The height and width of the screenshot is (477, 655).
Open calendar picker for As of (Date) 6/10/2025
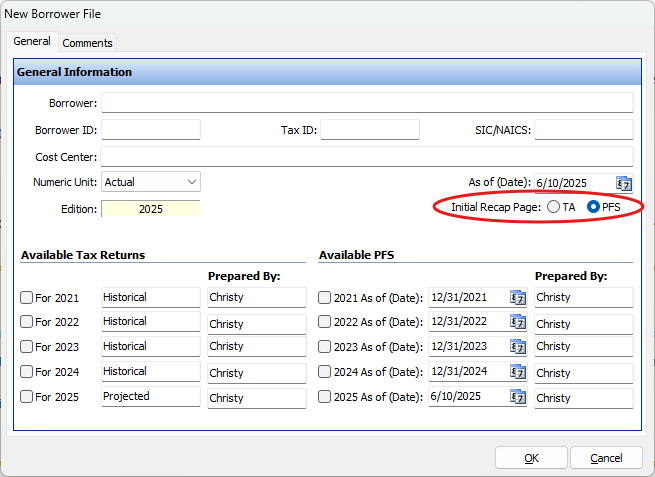[x=624, y=183]
